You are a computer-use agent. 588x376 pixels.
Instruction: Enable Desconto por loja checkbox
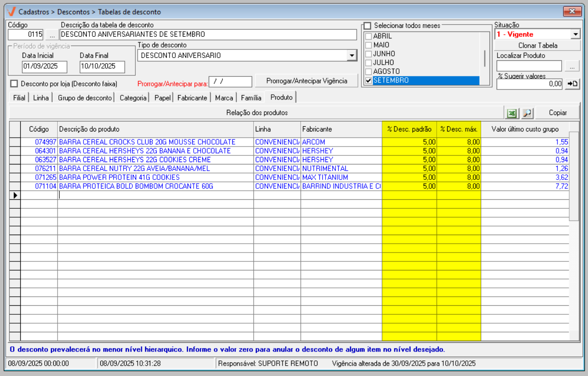point(14,84)
